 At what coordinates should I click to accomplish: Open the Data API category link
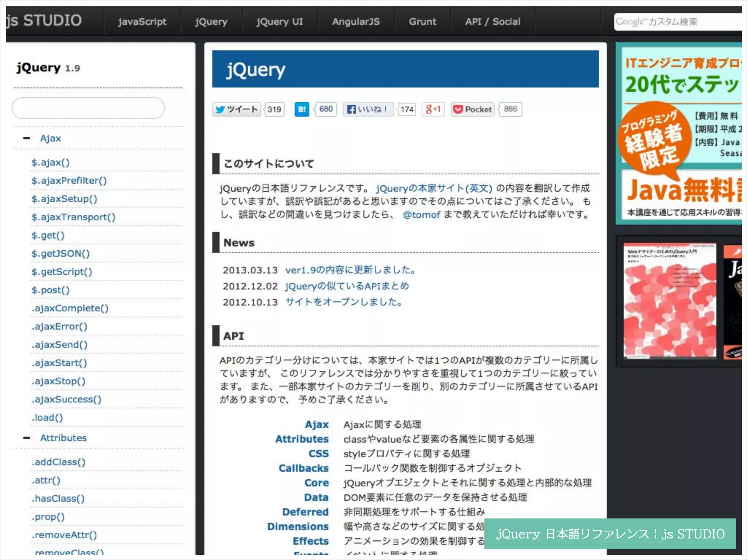(317, 498)
